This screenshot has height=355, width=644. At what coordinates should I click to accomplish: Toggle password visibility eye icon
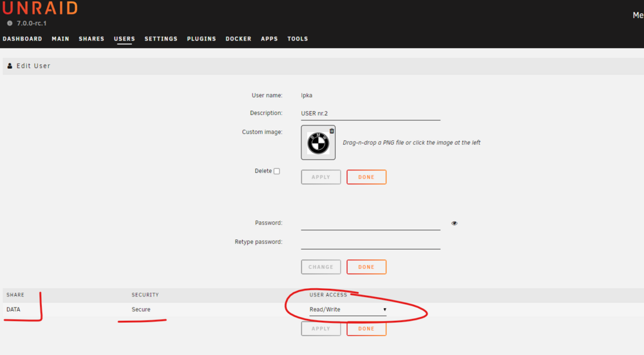[454, 223]
